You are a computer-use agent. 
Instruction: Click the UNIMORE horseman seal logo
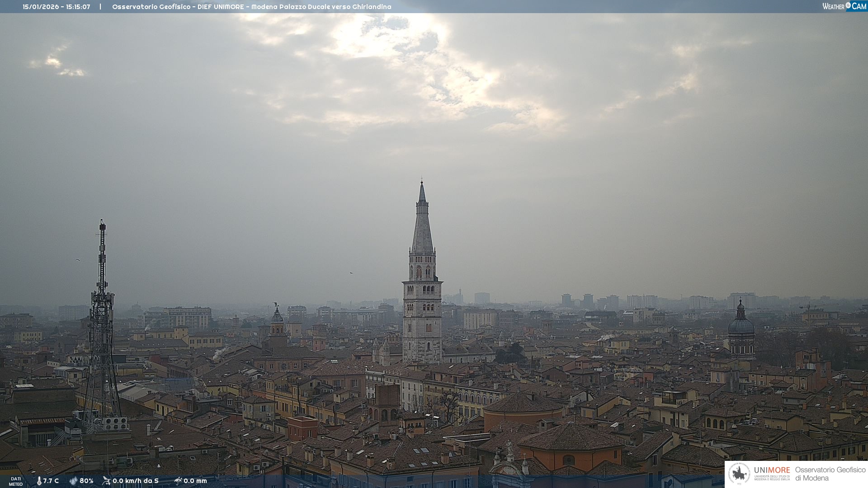739,474
